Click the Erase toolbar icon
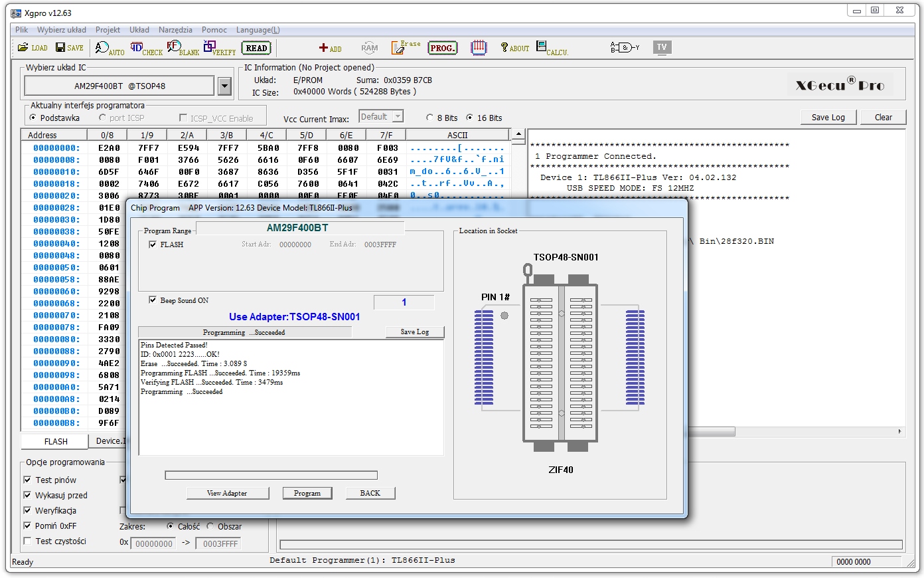Image resolution: width=924 pixels, height=578 pixels. (x=406, y=47)
